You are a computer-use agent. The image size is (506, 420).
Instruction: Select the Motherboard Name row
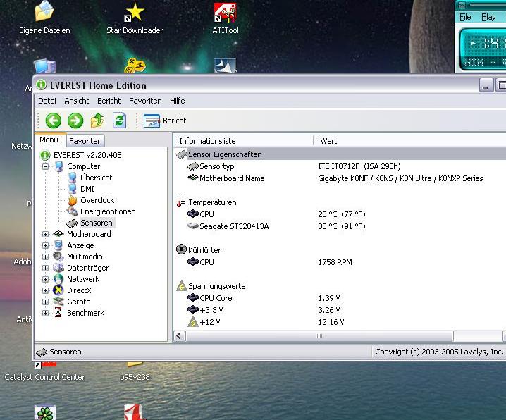[340, 178]
